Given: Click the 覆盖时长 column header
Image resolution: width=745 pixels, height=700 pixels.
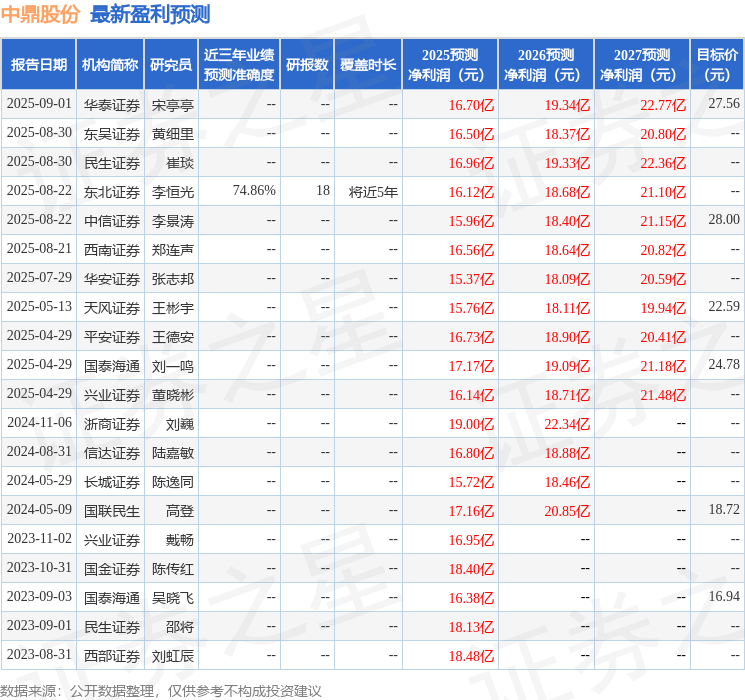Looking at the screenshot, I should (x=367, y=65).
